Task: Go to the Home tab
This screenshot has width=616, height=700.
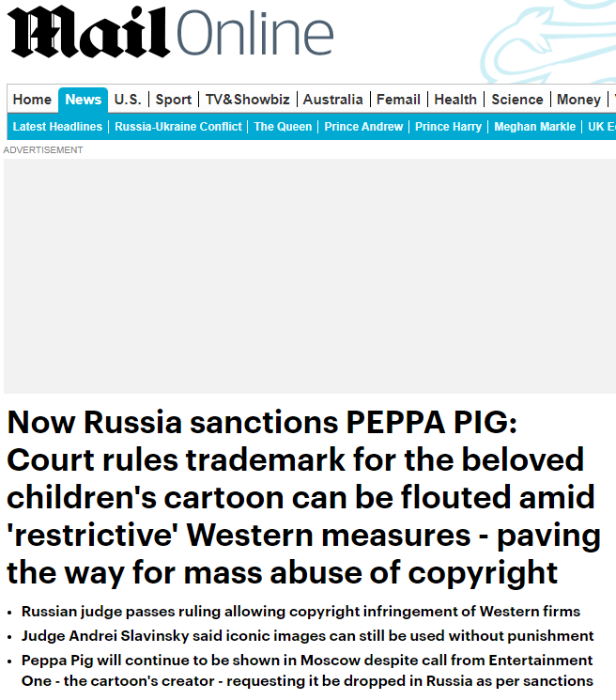Action: 32,100
